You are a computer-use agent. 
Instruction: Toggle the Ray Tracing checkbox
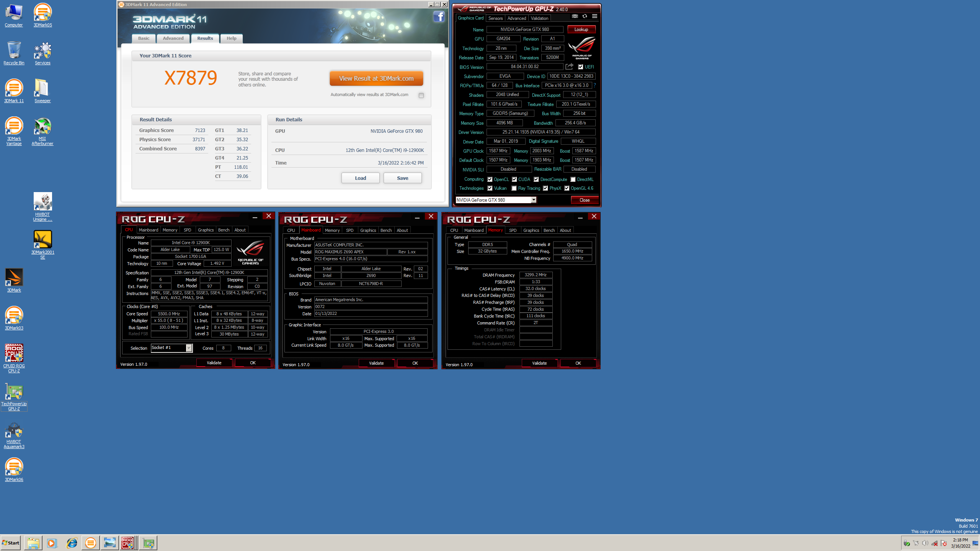coord(514,188)
